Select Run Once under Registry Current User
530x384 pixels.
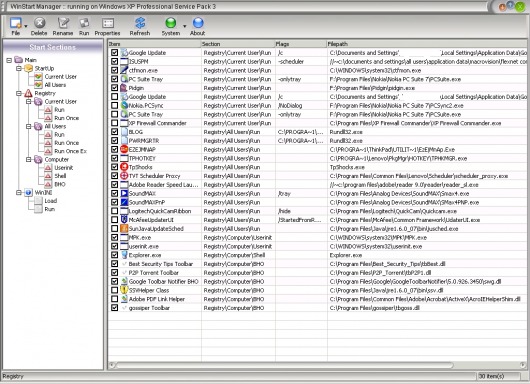pos(67,118)
